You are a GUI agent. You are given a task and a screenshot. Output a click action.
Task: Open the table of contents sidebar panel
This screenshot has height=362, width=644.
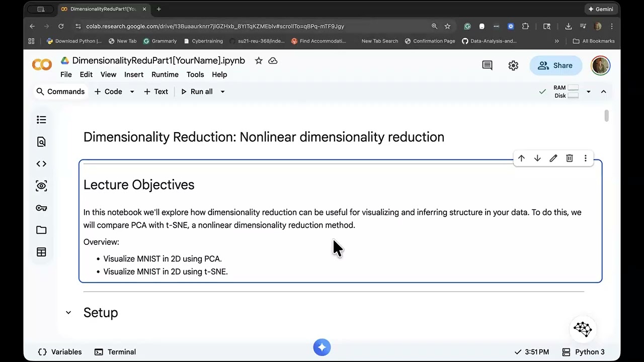point(41,120)
